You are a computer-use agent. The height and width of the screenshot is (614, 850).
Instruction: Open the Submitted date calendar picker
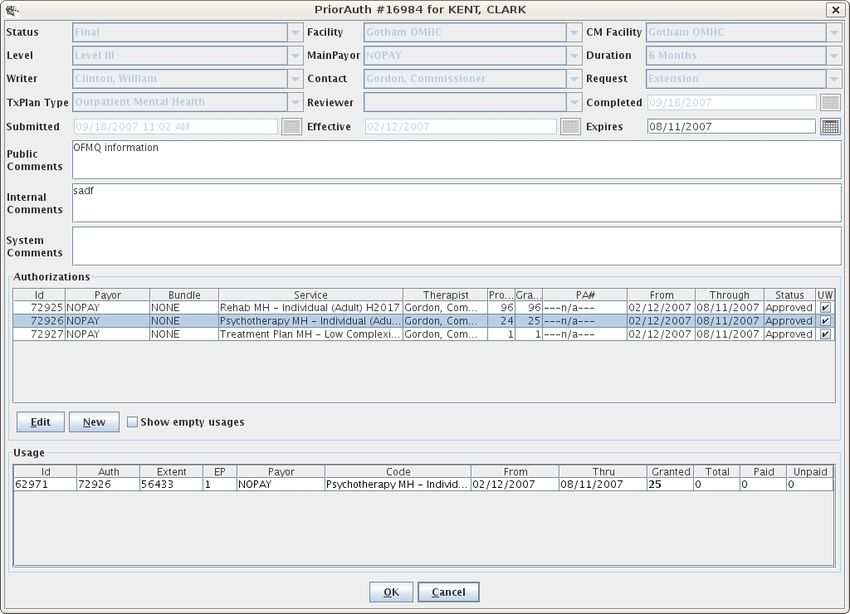tap(292, 126)
